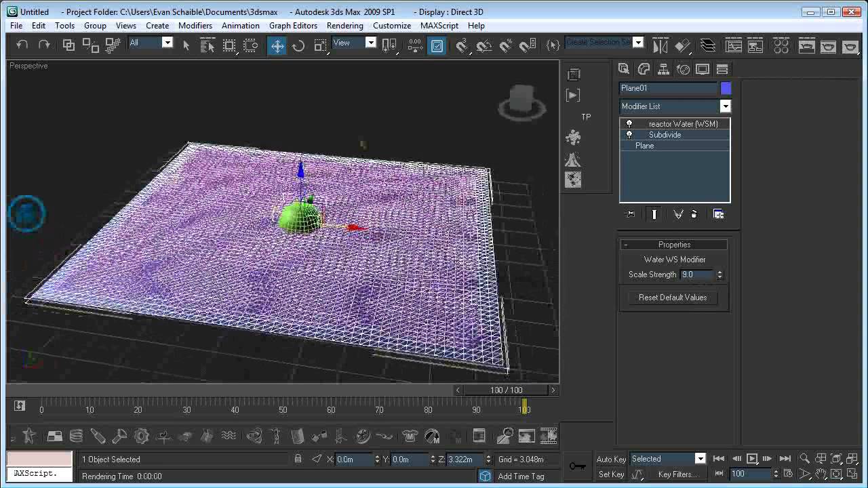Screen dimensions: 868x488
Task: Open the Utilities command panel tab
Action: [722, 69]
